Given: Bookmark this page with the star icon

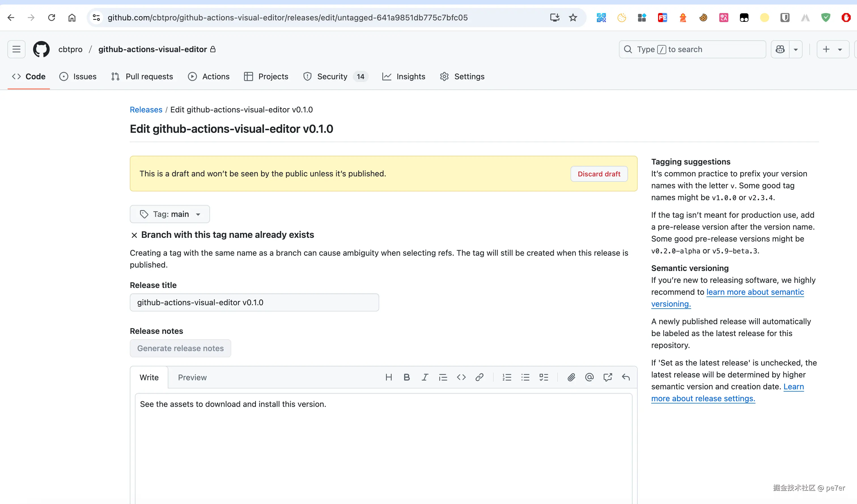Looking at the screenshot, I should (x=573, y=18).
